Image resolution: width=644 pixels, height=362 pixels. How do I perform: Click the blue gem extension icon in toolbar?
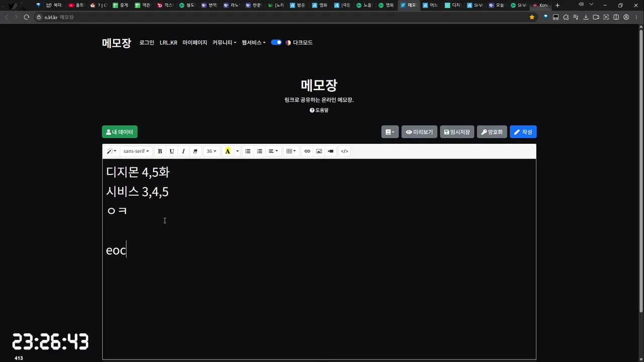click(x=545, y=17)
